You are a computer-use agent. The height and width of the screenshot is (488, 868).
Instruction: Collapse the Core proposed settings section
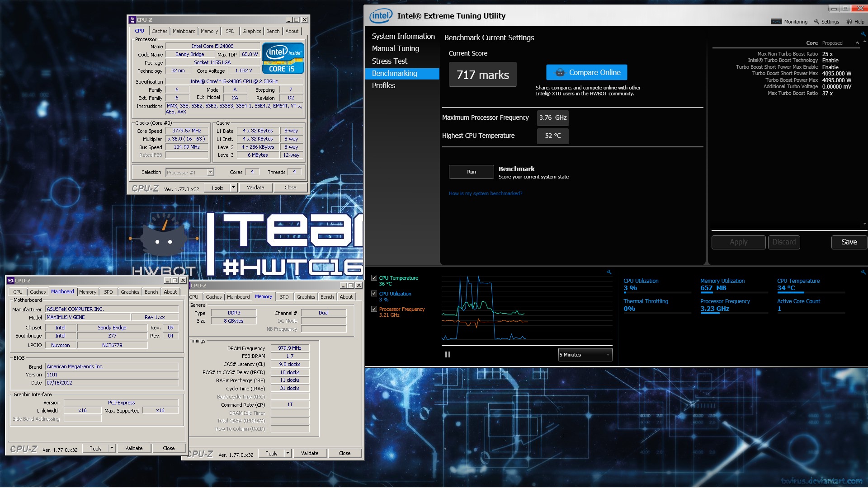857,43
